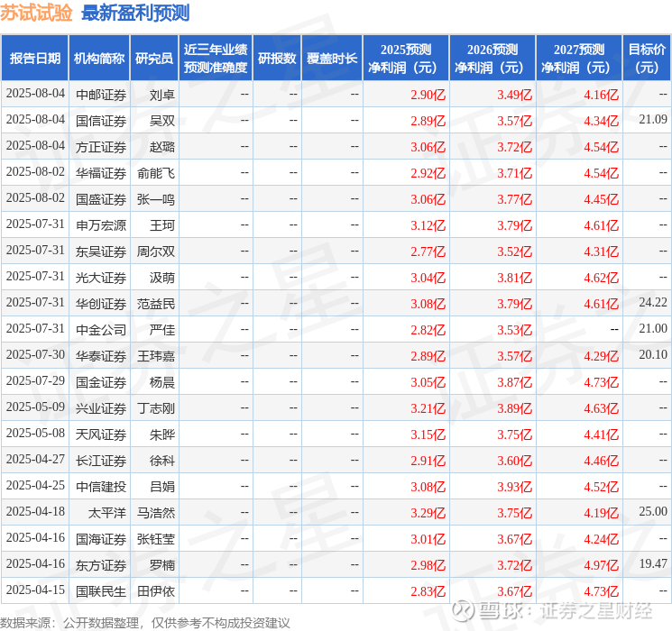Select the 研报数 column header
This screenshot has width=672, height=631.
click(x=277, y=58)
